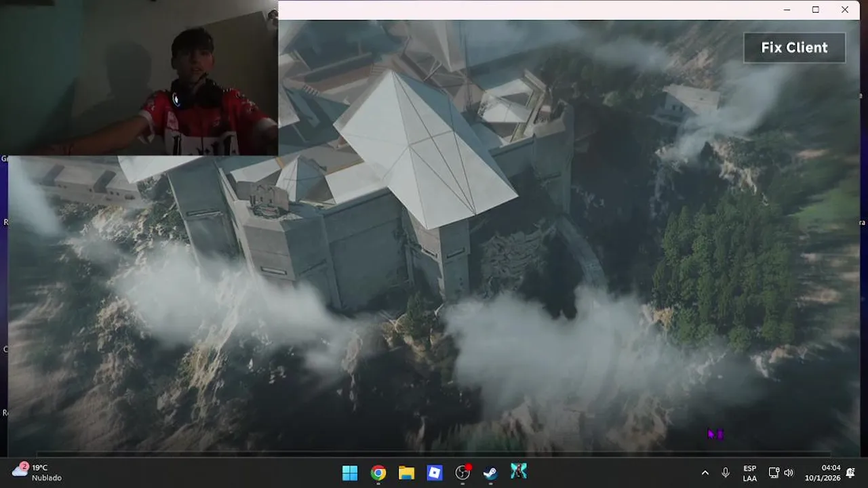Minimize the game client window
The height and width of the screenshot is (488, 868).
pyautogui.click(x=787, y=9)
